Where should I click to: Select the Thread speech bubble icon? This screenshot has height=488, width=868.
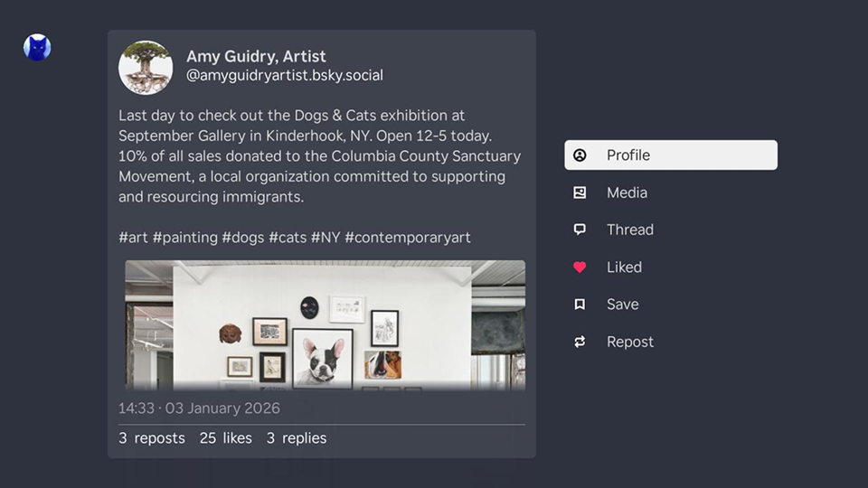(x=580, y=230)
